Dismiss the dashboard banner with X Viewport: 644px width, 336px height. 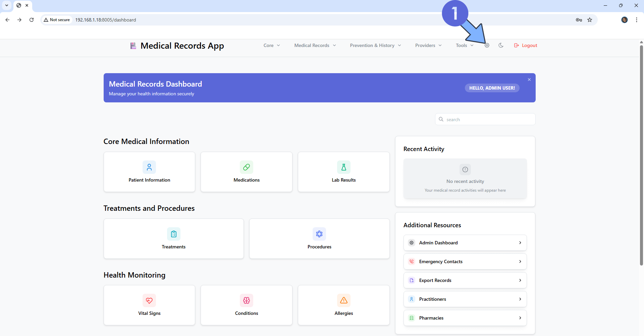pyautogui.click(x=529, y=80)
